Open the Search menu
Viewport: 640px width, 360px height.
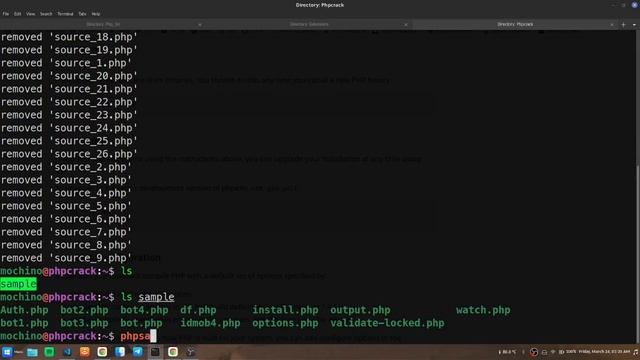pos(46,14)
